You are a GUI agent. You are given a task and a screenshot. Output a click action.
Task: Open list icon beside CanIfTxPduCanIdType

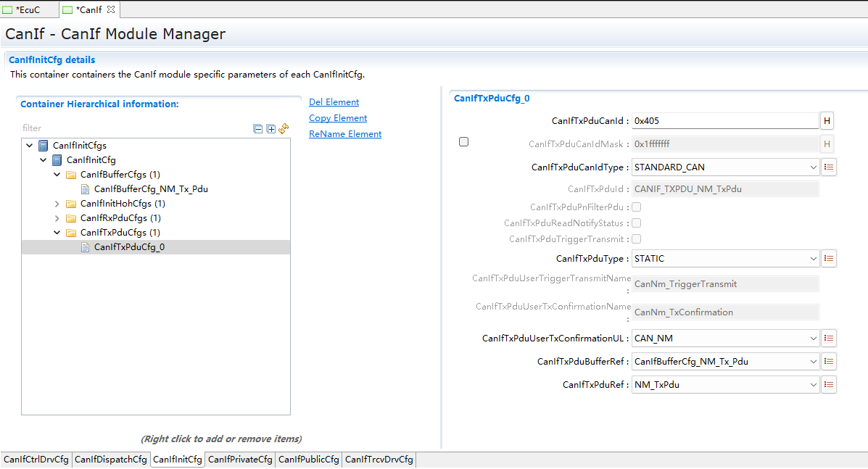coord(829,167)
